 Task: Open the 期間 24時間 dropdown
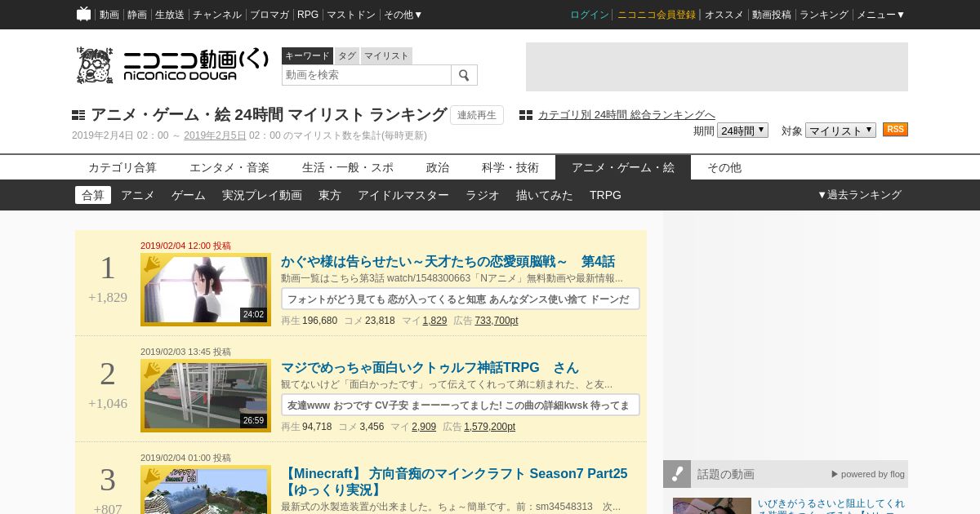pyautogui.click(x=742, y=131)
